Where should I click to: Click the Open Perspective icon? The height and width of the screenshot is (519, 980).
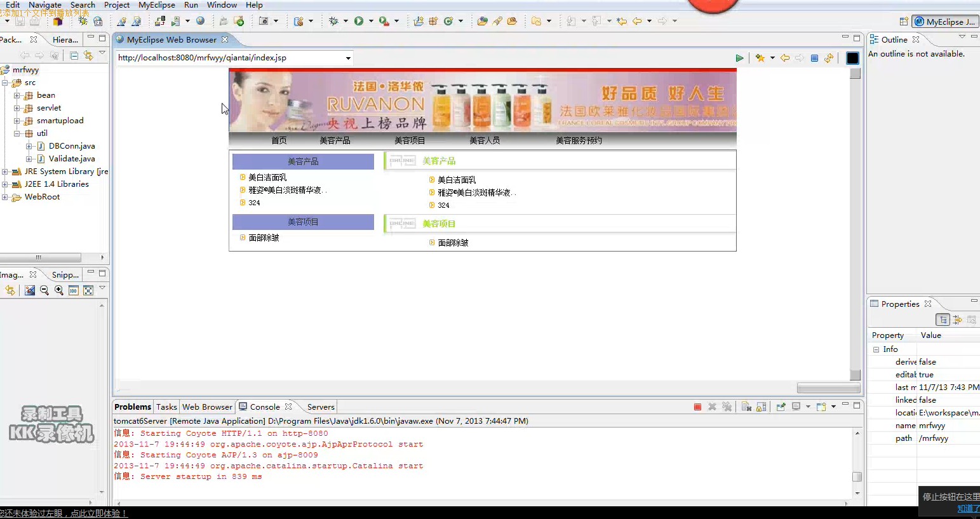(x=904, y=22)
